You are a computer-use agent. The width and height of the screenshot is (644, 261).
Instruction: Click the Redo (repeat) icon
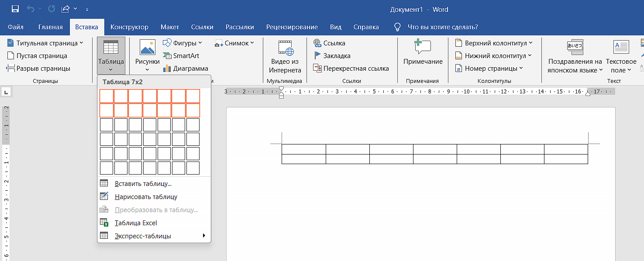coord(52,9)
